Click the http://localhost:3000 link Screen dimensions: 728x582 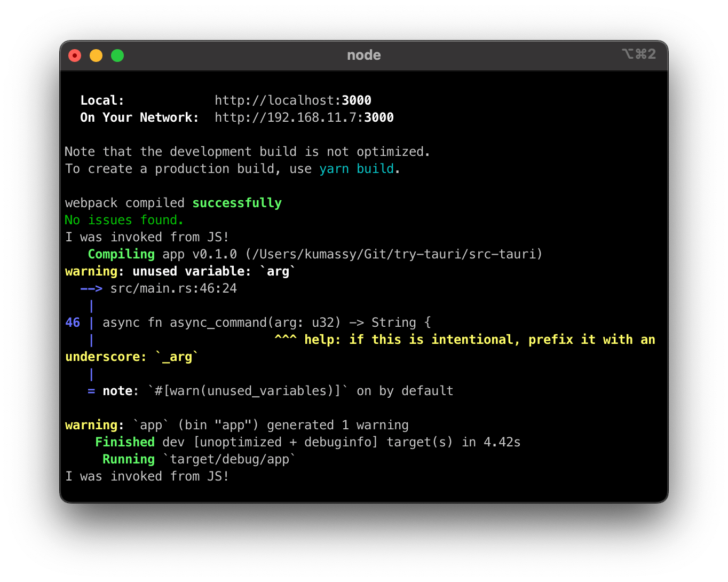click(292, 100)
